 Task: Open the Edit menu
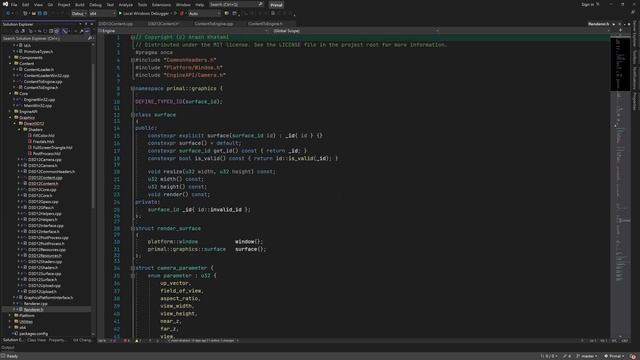click(x=26, y=5)
